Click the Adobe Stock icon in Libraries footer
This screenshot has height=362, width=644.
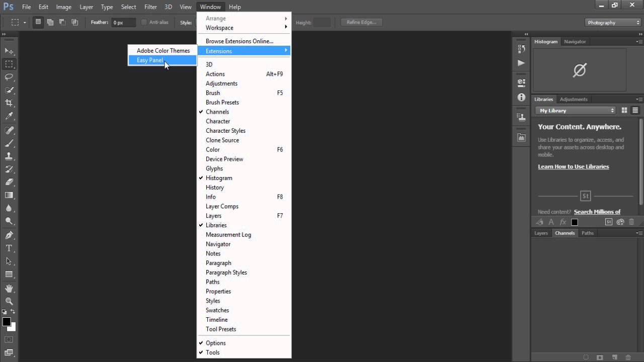[608, 222]
